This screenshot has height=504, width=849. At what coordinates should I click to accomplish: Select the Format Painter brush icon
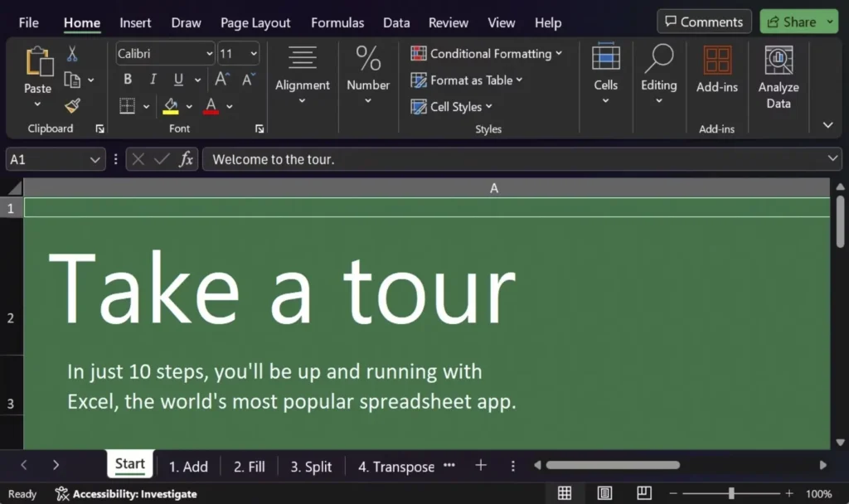click(x=72, y=105)
